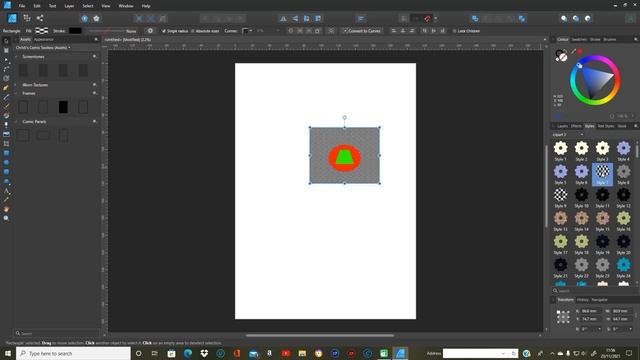Click the black Stroke swatch
Viewport: 640px width, 360px height.
pos(75,31)
